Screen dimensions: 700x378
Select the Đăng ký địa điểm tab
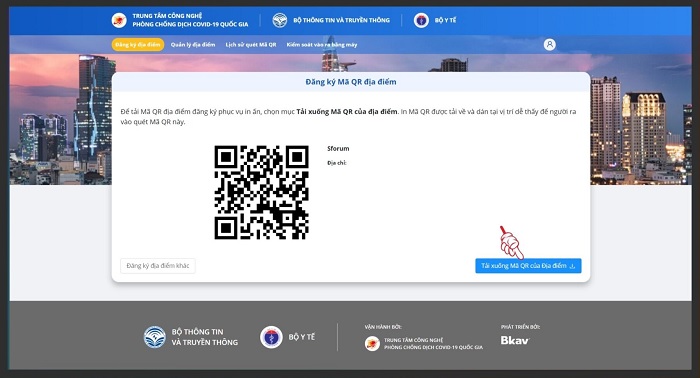[x=138, y=45]
